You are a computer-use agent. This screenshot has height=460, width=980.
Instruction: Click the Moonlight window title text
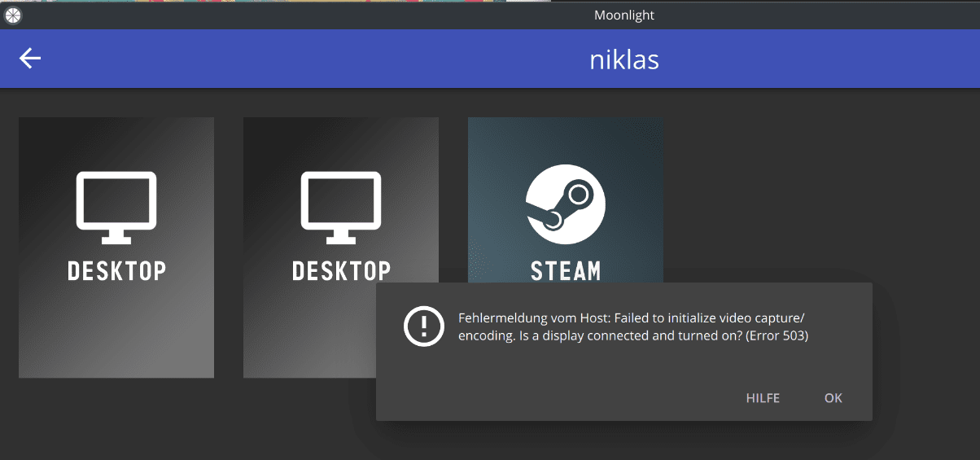click(x=624, y=15)
